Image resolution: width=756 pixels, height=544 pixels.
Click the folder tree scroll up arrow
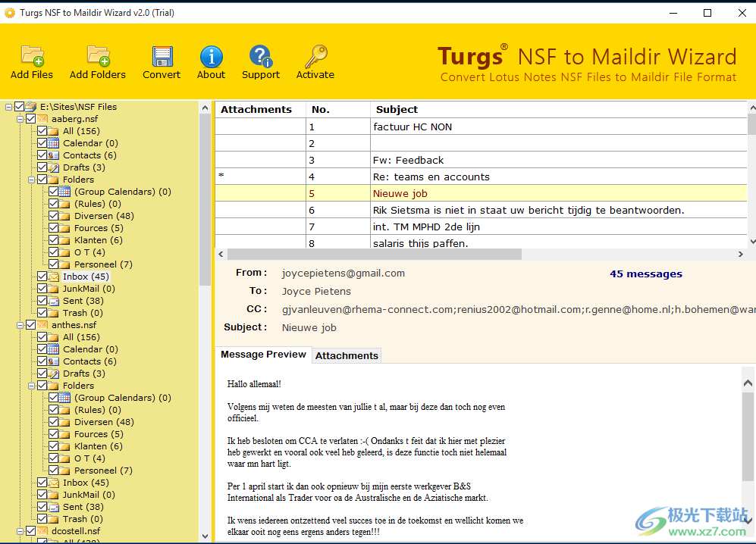tap(205, 108)
